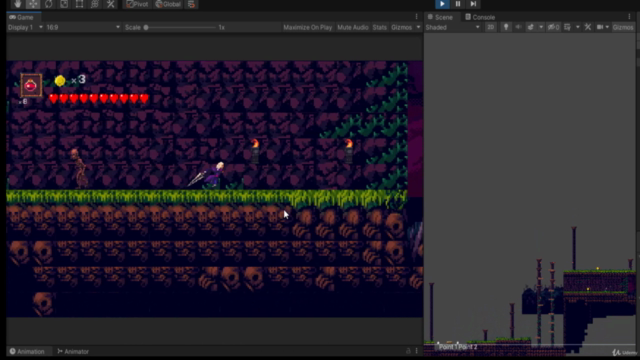Screen dimensions: 640x360
Task: Toggle Global handle rotation
Action: [168, 4]
